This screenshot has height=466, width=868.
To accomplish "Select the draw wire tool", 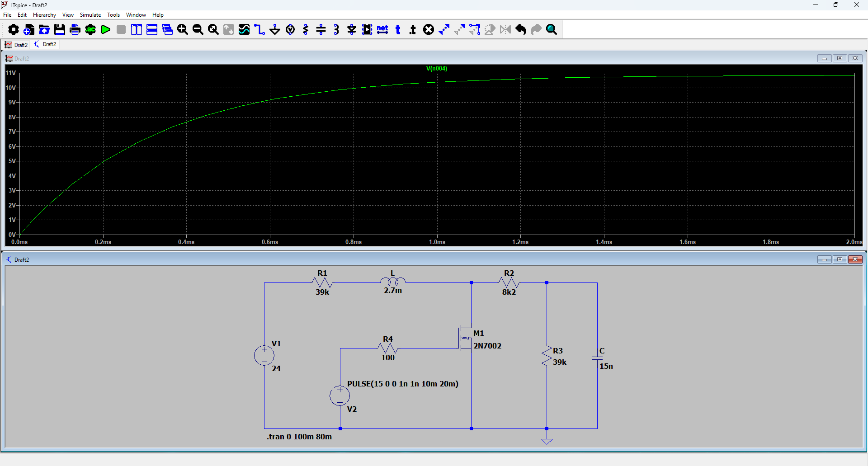I will [259, 30].
